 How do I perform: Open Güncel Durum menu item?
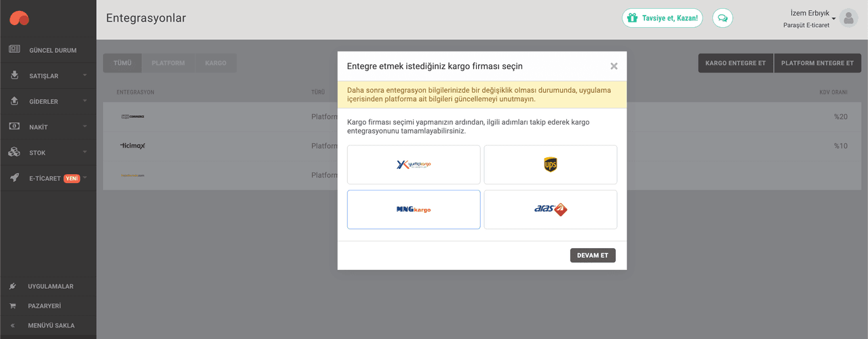[48, 50]
